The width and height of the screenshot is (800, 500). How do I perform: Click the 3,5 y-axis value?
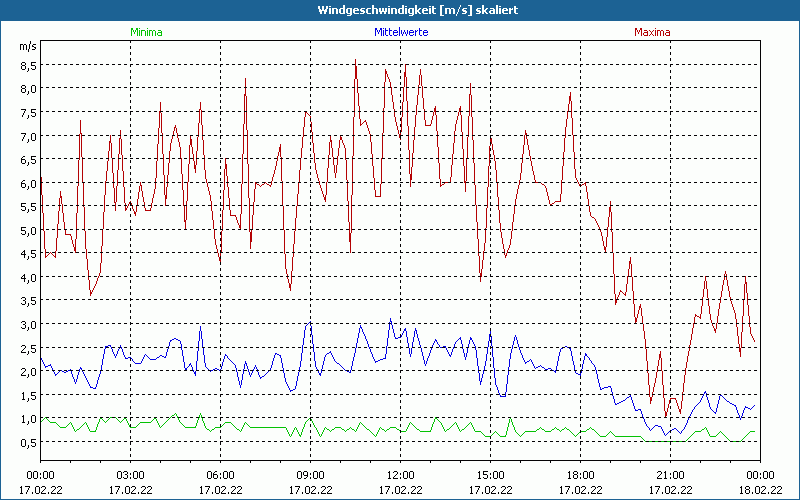pos(28,302)
